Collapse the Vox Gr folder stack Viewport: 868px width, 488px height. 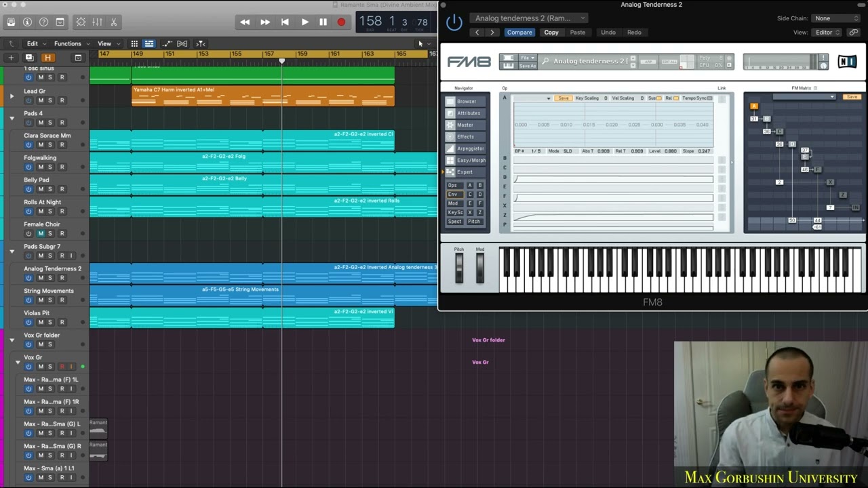pyautogui.click(x=12, y=340)
